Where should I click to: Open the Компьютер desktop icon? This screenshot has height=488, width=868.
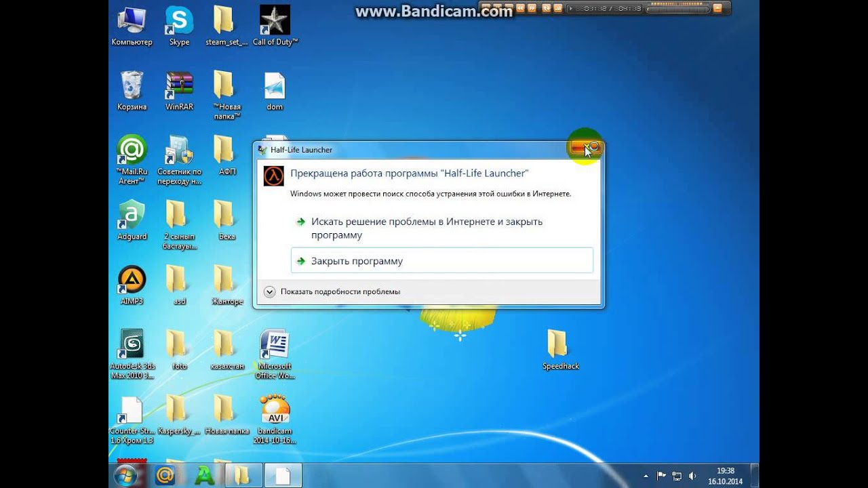click(x=132, y=26)
